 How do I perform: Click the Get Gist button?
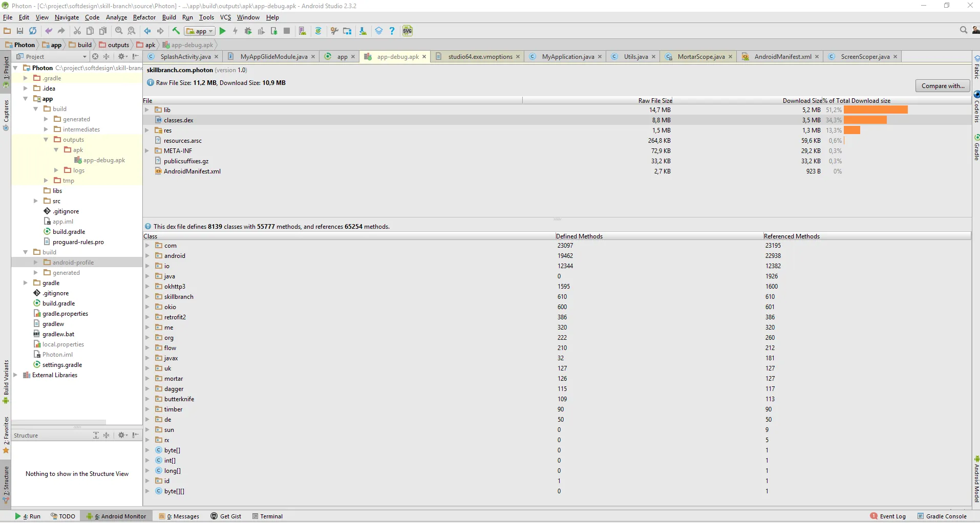(x=226, y=516)
